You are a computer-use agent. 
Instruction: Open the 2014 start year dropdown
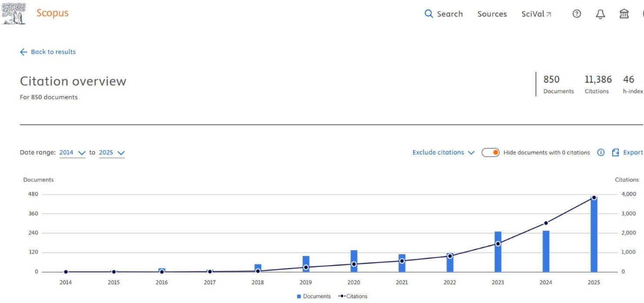coord(72,152)
